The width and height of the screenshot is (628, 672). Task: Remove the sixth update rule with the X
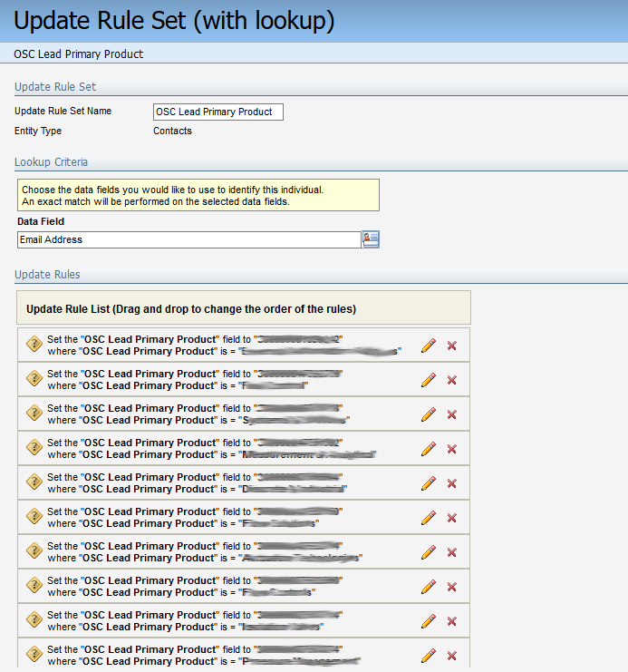point(451,518)
